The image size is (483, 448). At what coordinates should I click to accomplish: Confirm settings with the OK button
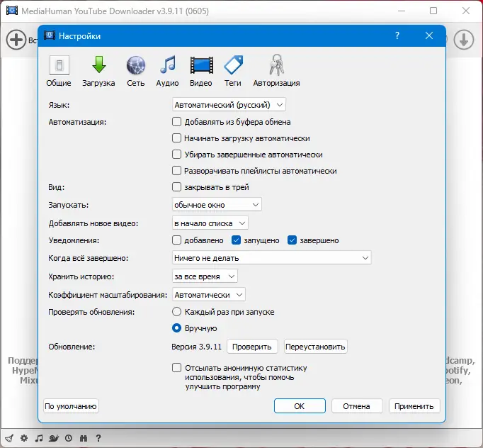click(x=300, y=405)
